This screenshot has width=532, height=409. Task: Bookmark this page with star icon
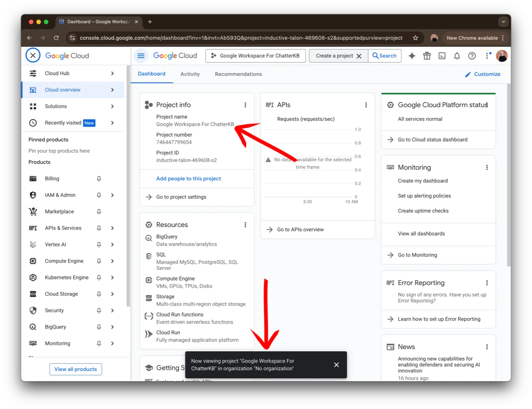click(x=415, y=38)
